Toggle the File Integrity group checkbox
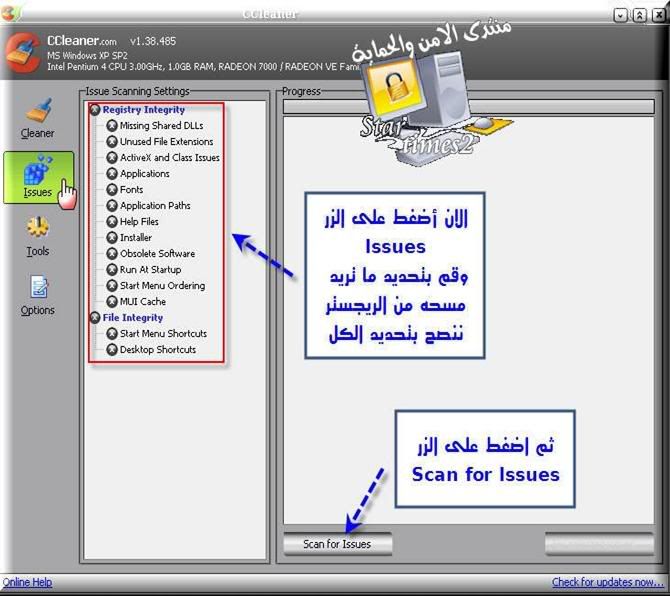Image resolution: width=670 pixels, height=596 pixels. (x=95, y=318)
